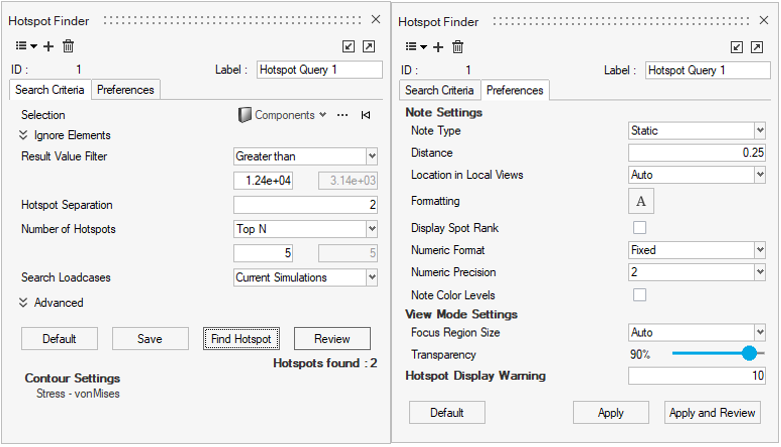Toggle the Note Color Levels checkbox
This screenshot has height=447, width=781.
coord(640,295)
